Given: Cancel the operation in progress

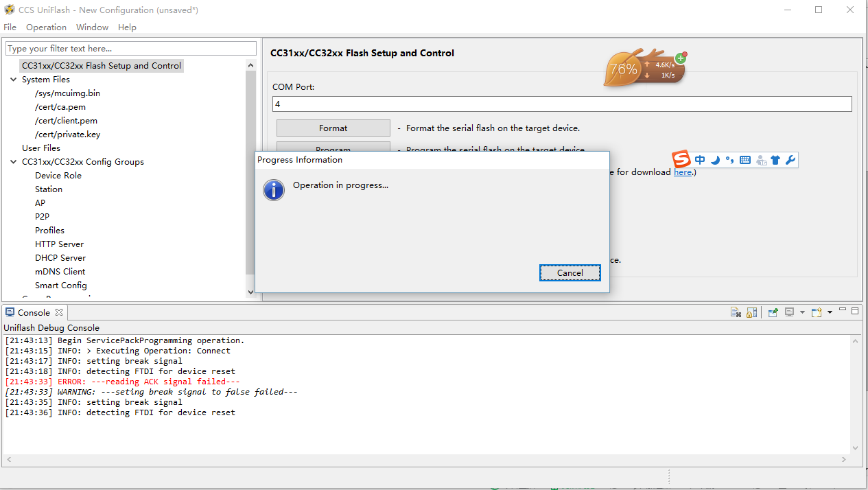Looking at the screenshot, I should coord(570,272).
